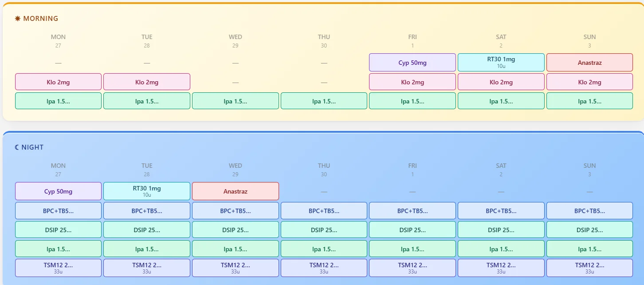Open the Saturday morning RT30 1mg card

501,63
